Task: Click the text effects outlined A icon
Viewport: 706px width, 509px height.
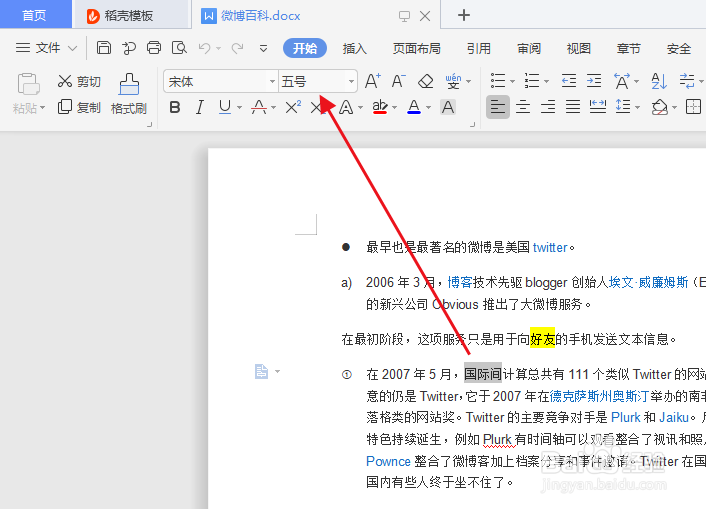Action: click(x=346, y=107)
